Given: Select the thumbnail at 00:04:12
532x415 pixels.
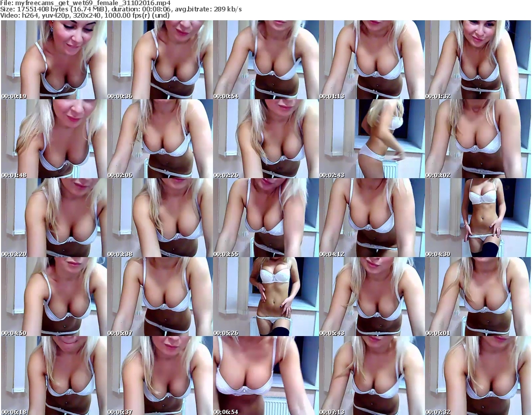Looking at the screenshot, I should [x=371, y=218].
